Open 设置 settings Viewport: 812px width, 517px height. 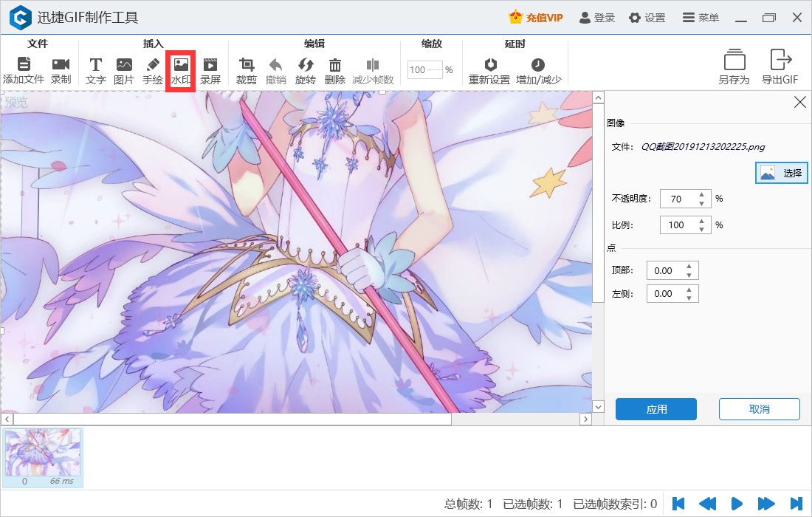[x=647, y=18]
